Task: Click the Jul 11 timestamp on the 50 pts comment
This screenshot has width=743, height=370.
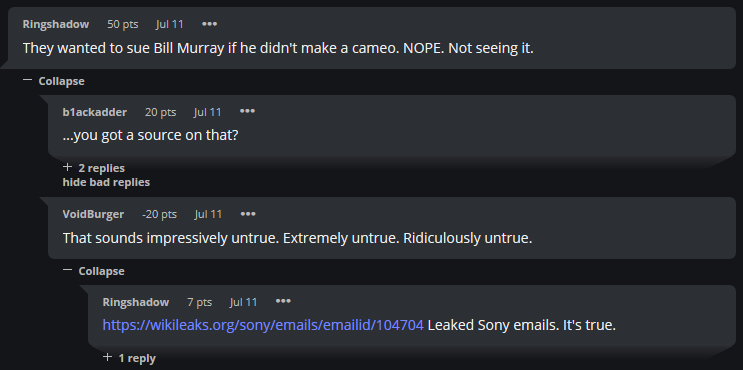Action: click(x=170, y=24)
